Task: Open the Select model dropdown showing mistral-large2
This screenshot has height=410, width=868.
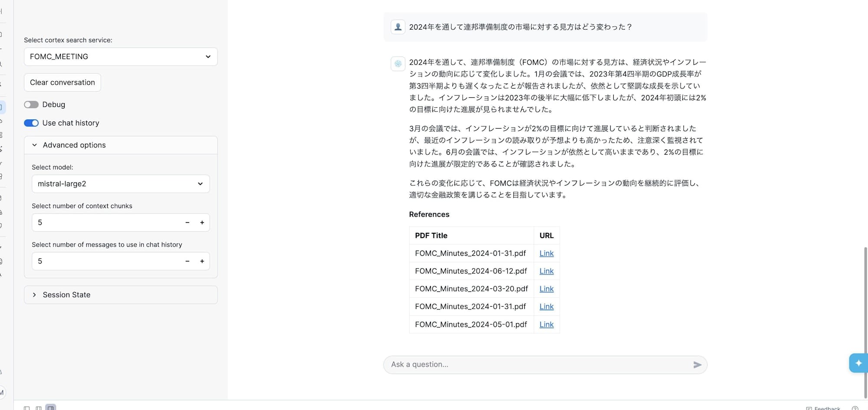Action: pos(121,184)
